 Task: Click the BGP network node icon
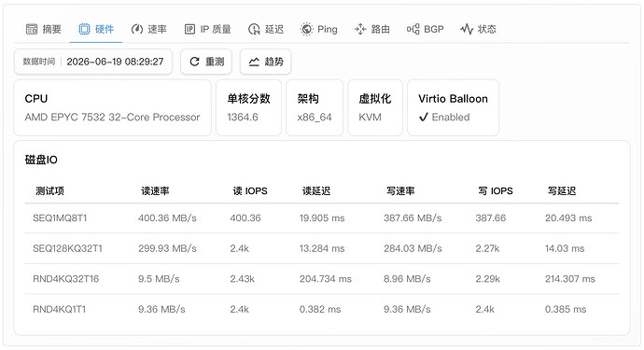(x=413, y=29)
